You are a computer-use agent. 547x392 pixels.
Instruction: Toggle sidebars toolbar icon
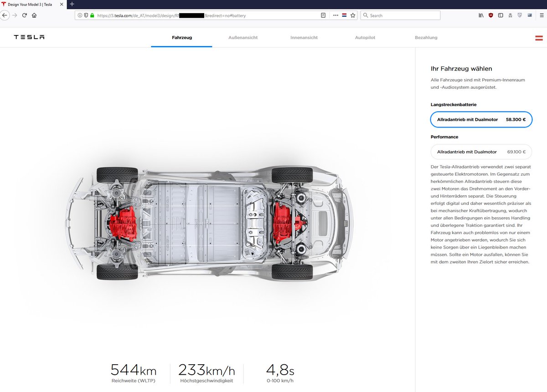tap(501, 15)
